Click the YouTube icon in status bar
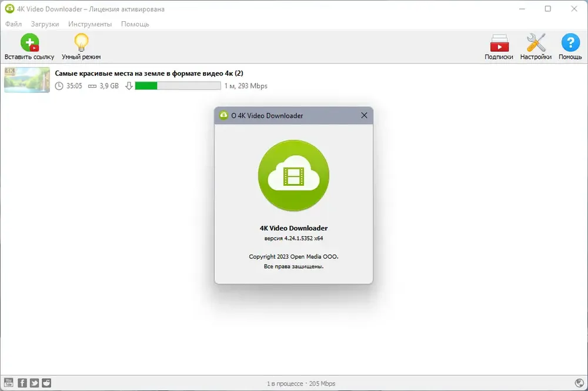This screenshot has height=391, width=588. click(9, 383)
